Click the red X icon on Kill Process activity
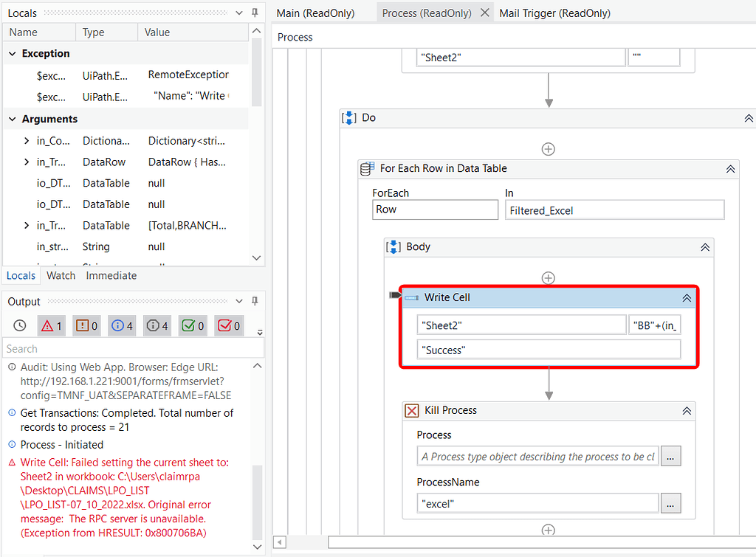This screenshot has height=557, width=756. tap(412, 410)
